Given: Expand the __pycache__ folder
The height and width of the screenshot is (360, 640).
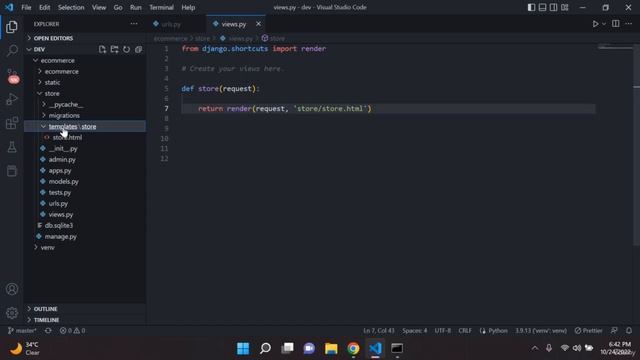Looking at the screenshot, I should (x=85, y=104).
